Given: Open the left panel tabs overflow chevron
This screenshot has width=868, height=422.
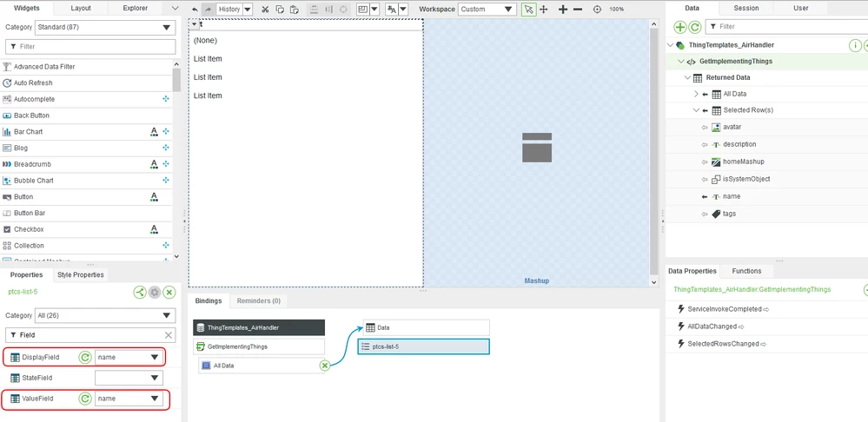Looking at the screenshot, I should [176, 9].
